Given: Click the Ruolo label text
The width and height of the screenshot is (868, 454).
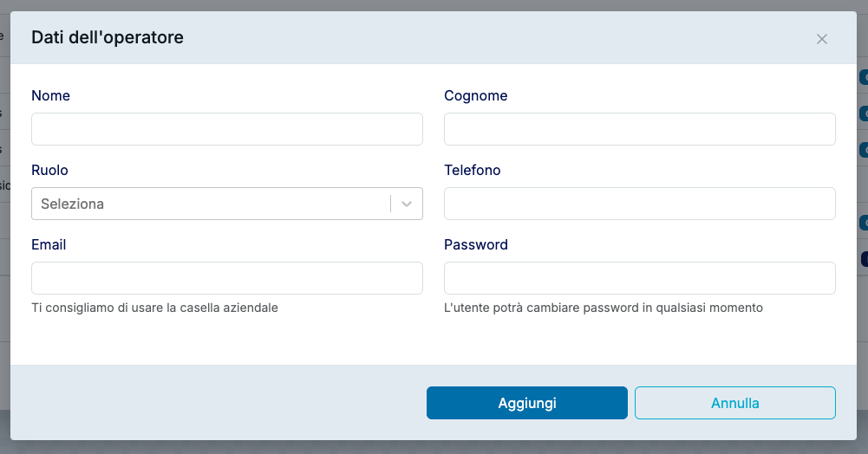Looking at the screenshot, I should [49, 170].
